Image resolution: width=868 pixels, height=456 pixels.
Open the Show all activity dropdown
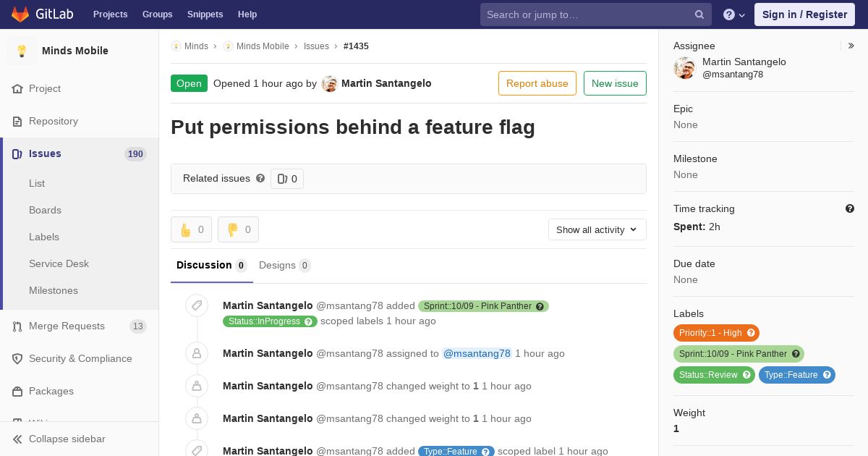pos(597,229)
